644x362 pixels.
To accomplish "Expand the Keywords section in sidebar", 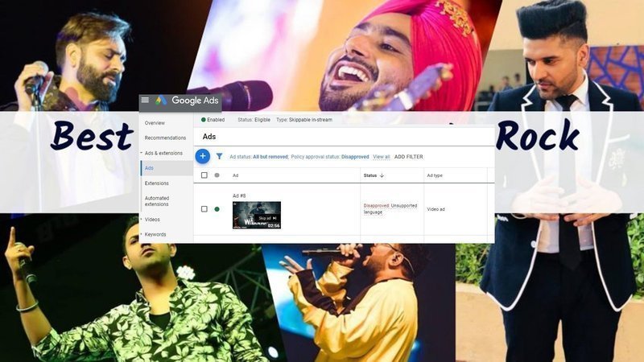I will [x=142, y=234].
